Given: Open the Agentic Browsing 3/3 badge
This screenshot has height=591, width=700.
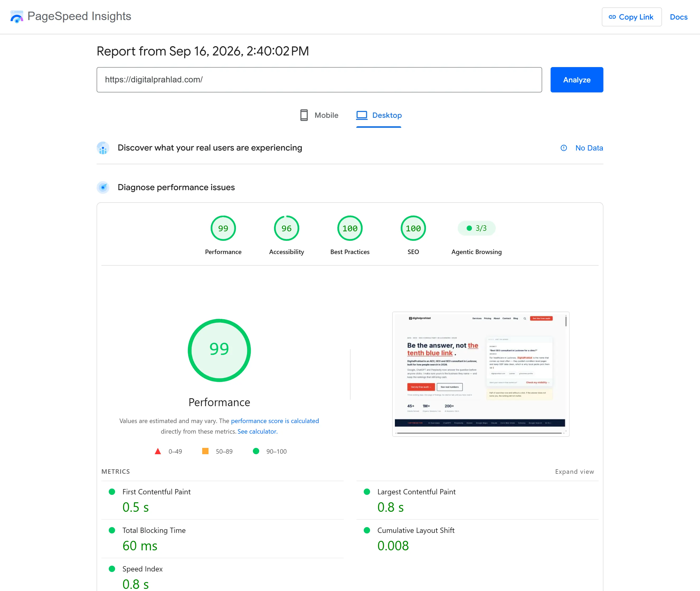Looking at the screenshot, I should click(476, 228).
